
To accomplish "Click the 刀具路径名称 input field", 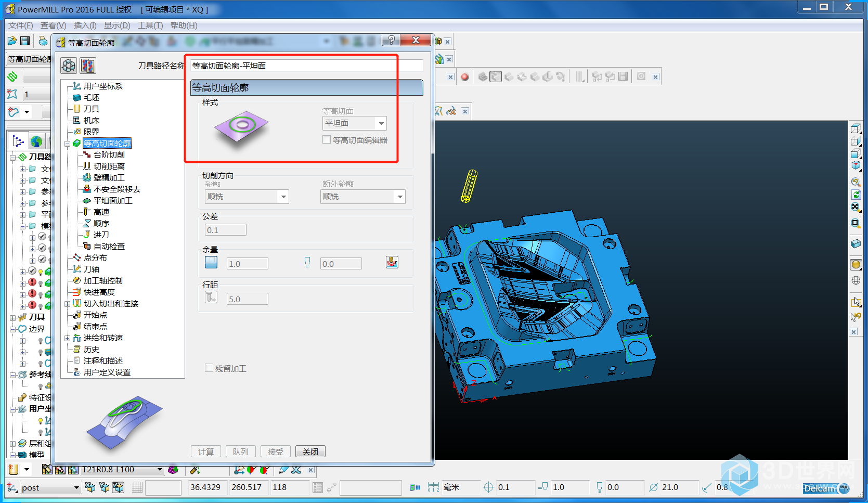I will (306, 66).
